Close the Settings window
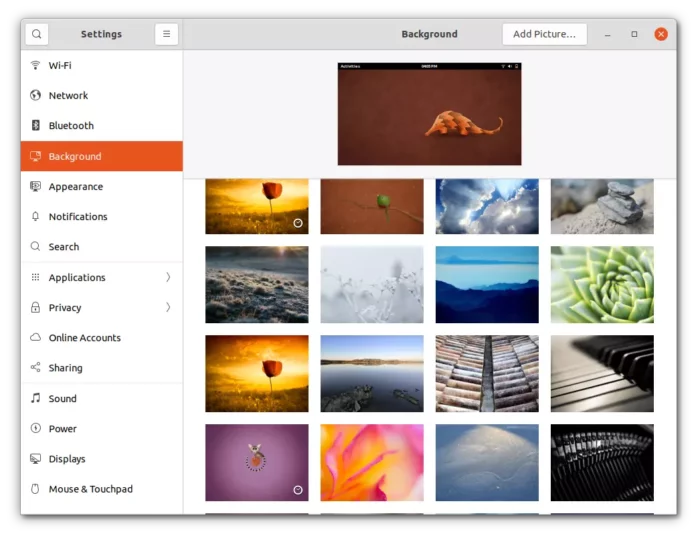700x540 pixels. pos(661,34)
